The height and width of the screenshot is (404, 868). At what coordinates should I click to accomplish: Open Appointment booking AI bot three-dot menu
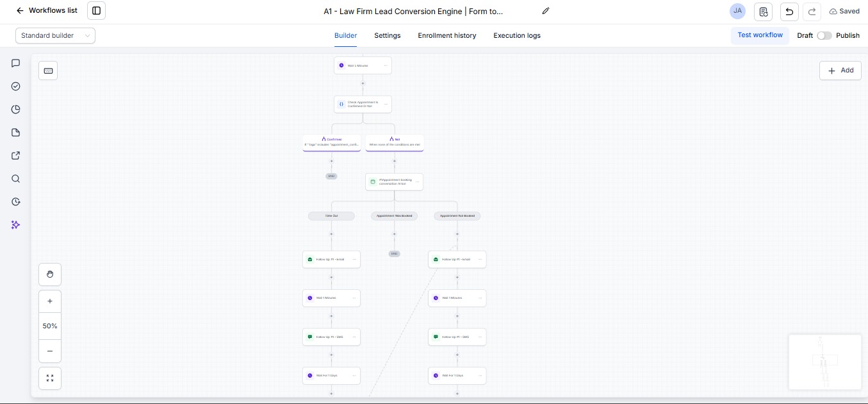click(x=417, y=182)
